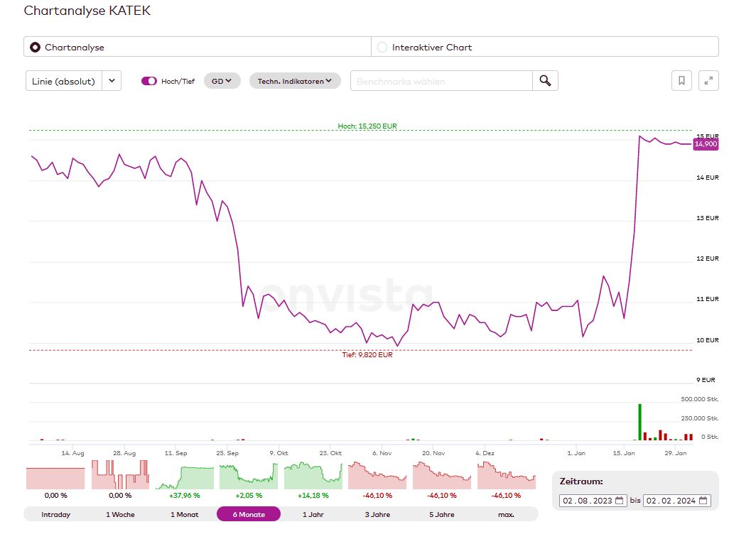Screen dimensions: 756x539
Task: Select the 1 Monat period showing +37,96 %
Action: tap(184, 513)
